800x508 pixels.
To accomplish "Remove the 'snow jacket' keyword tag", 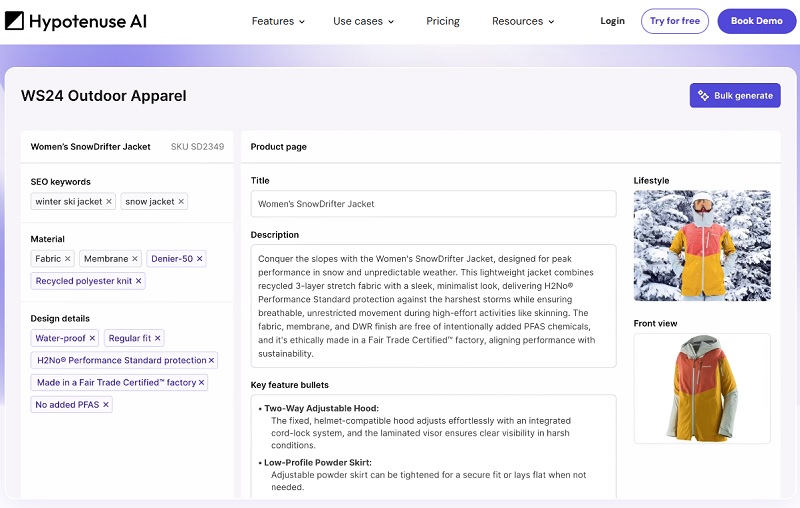I will point(181,202).
